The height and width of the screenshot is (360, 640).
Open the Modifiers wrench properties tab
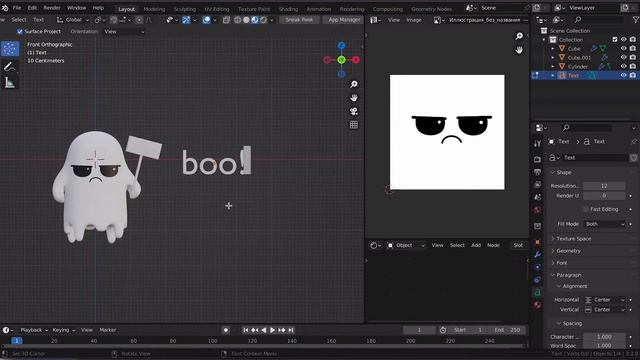[537, 254]
